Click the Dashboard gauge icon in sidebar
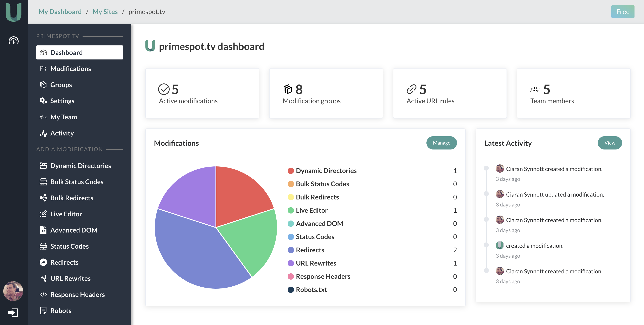This screenshot has height=325, width=644. pos(43,52)
